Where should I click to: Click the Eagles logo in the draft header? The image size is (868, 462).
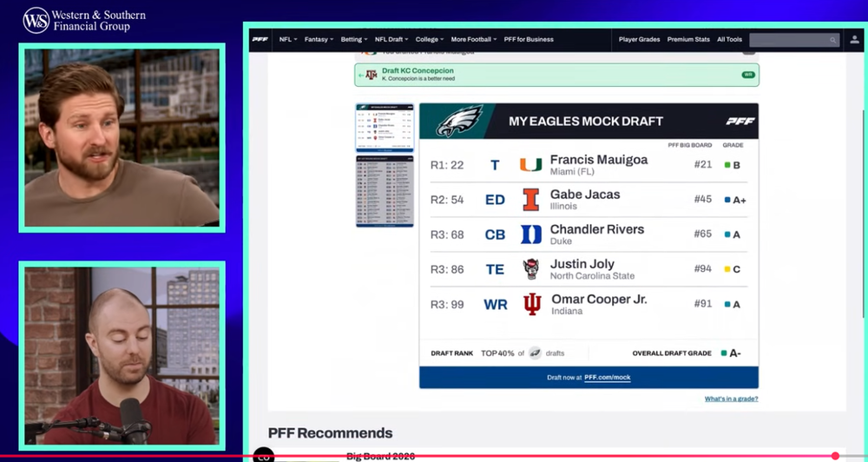(x=458, y=122)
